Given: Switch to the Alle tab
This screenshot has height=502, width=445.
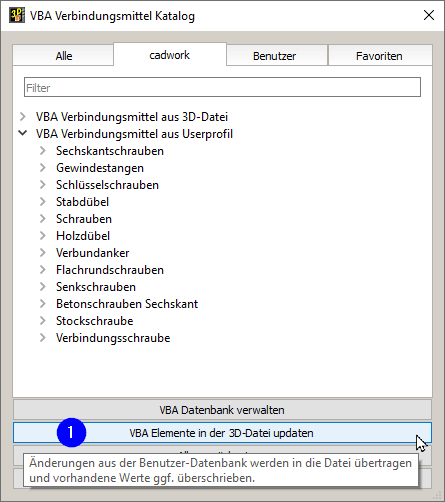Looking at the screenshot, I should pyautogui.click(x=63, y=55).
